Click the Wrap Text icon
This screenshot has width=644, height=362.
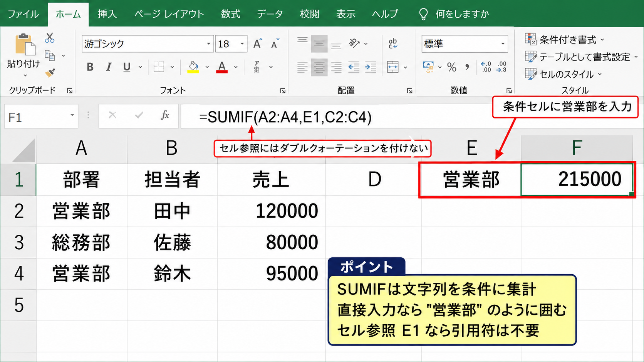pos(393,43)
